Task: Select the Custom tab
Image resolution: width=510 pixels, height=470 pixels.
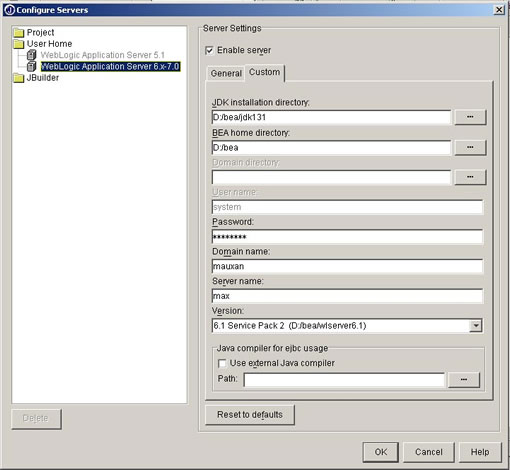Action: click(x=265, y=72)
